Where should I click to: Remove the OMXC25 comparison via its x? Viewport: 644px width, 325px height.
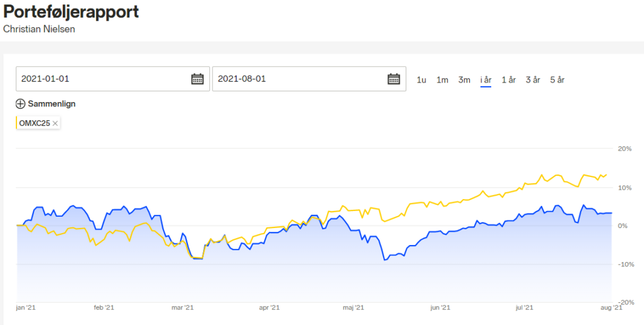pyautogui.click(x=55, y=123)
